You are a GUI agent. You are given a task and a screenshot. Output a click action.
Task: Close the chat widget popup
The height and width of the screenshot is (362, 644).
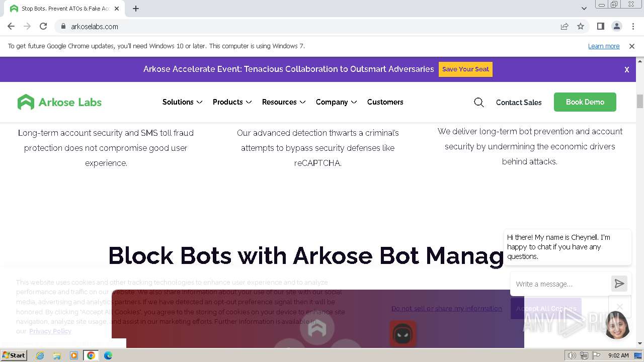click(x=619, y=306)
